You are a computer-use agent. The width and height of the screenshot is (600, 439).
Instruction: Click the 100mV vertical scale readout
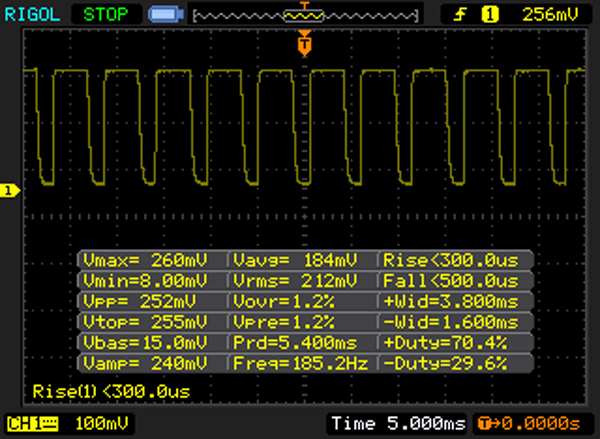click(x=101, y=424)
